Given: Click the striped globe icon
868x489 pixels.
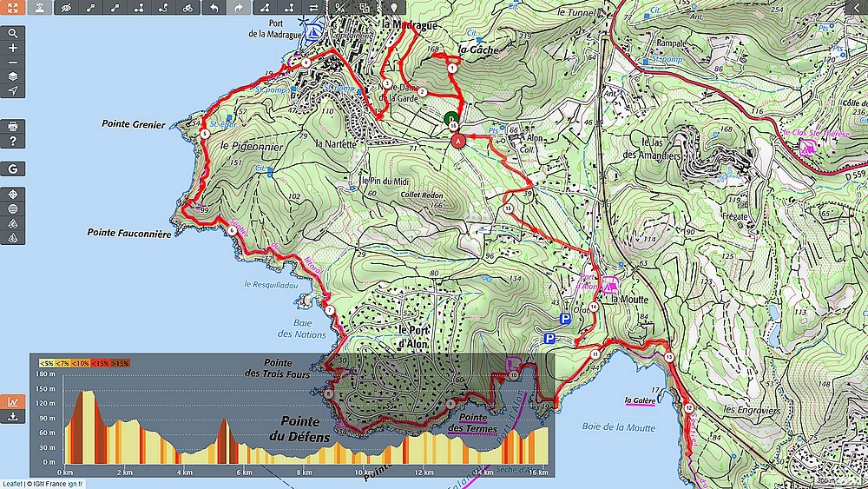Looking at the screenshot, I should [13, 208].
